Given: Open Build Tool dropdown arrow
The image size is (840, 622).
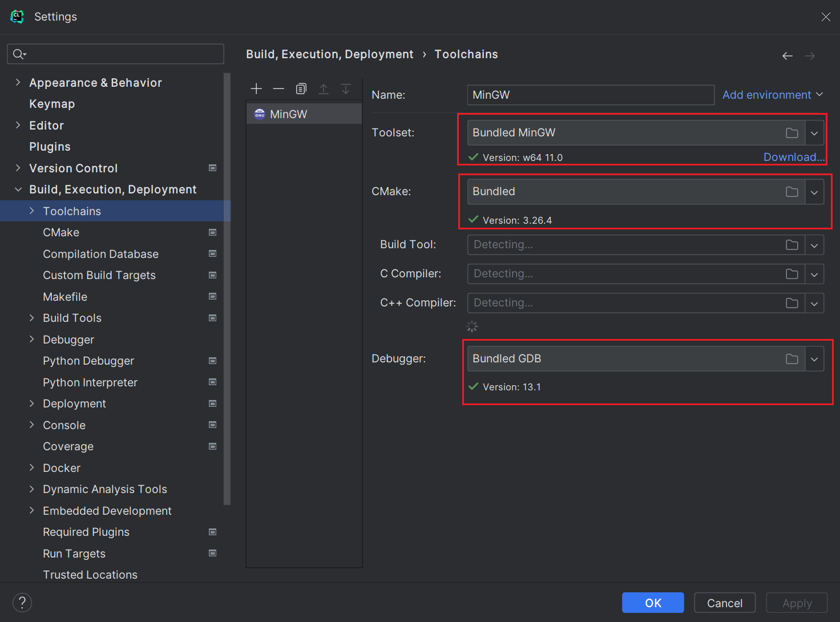Looking at the screenshot, I should click(814, 245).
